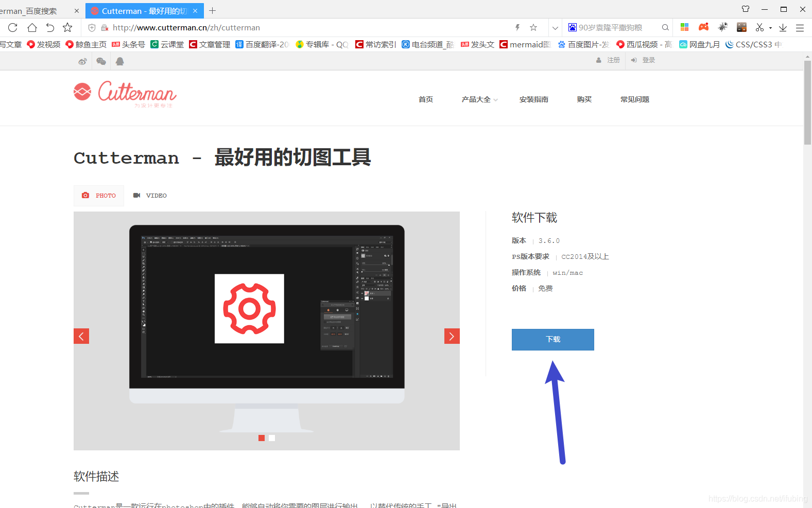The height and width of the screenshot is (508, 812).
Task: Open the 百度翻译 bookmark
Action: 262,45
